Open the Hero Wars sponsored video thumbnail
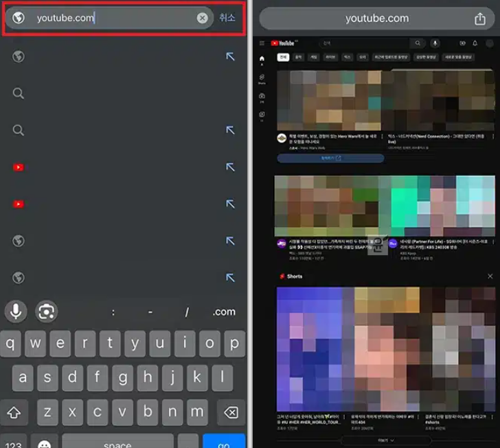The height and width of the screenshot is (448, 500). point(329,100)
